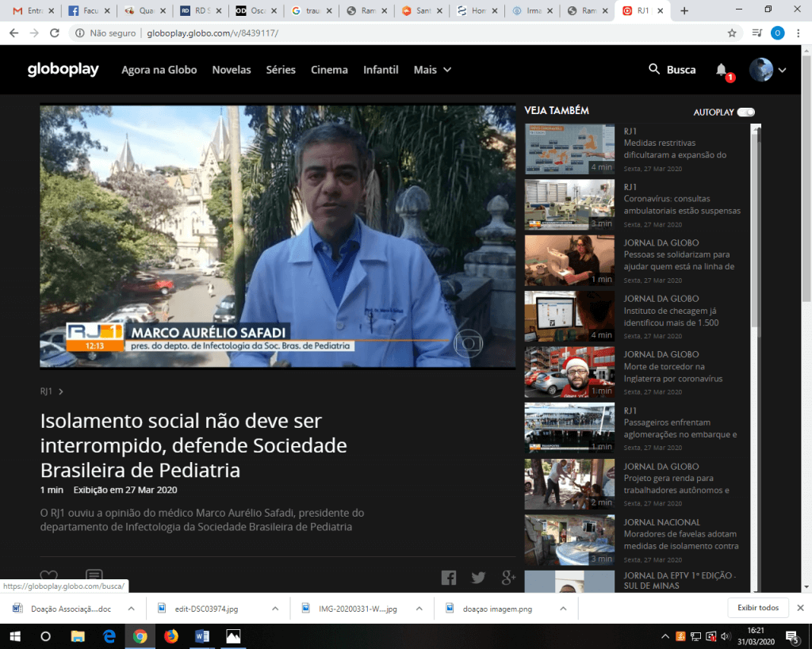
Task: Click the address bar URL
Action: (213, 33)
